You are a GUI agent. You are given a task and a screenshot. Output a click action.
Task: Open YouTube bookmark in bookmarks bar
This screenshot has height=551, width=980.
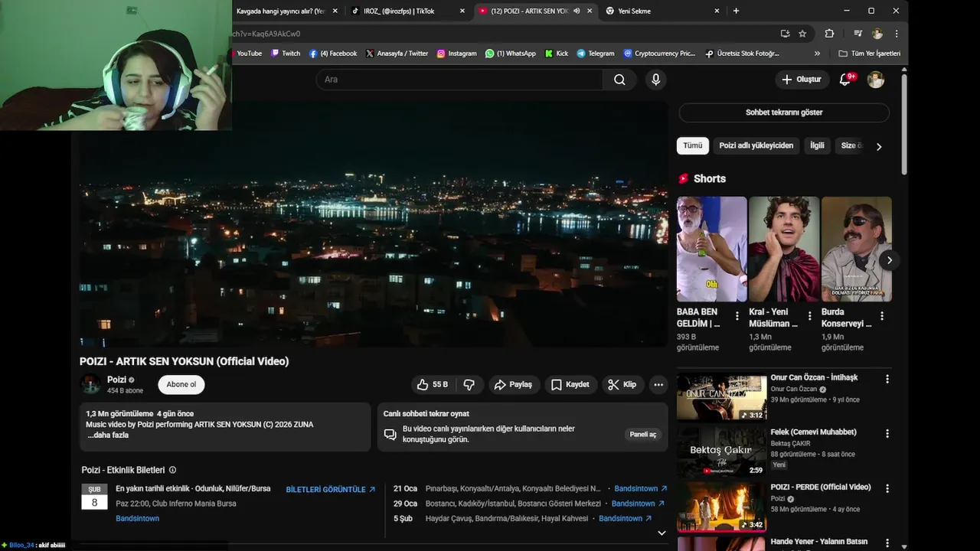(x=248, y=54)
